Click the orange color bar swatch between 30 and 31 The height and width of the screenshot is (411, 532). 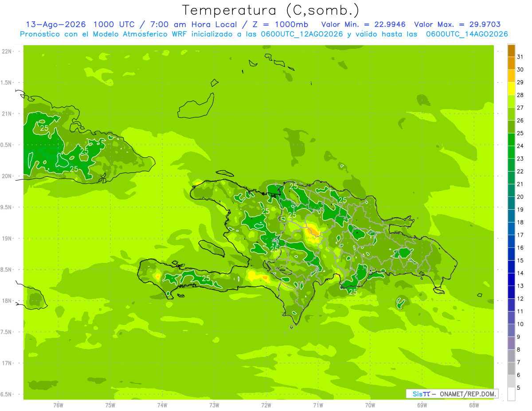coord(511,63)
